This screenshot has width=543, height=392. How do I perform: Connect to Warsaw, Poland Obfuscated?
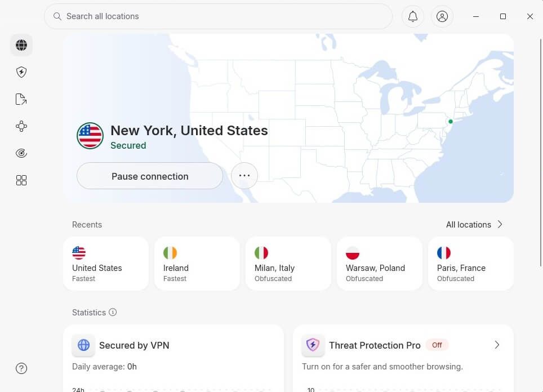tap(380, 264)
